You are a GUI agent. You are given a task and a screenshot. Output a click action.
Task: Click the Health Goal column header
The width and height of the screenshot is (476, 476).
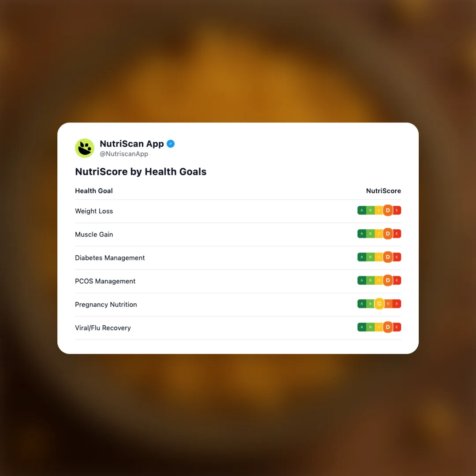point(94,191)
